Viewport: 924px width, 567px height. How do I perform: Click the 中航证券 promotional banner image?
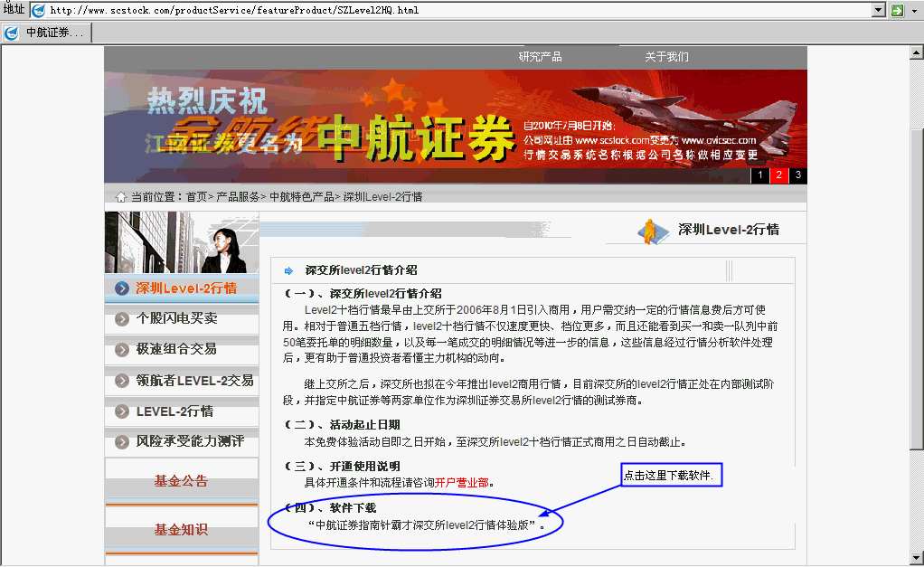click(456, 126)
